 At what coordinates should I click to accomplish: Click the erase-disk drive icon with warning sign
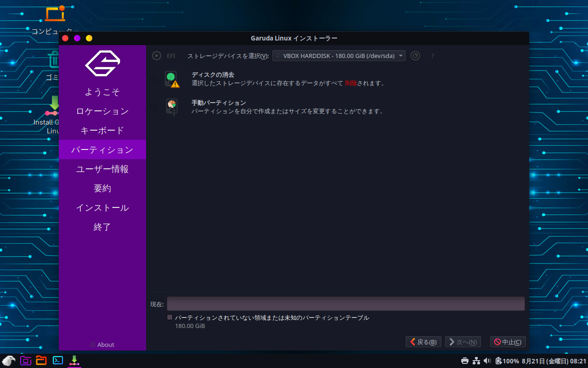pyautogui.click(x=172, y=79)
